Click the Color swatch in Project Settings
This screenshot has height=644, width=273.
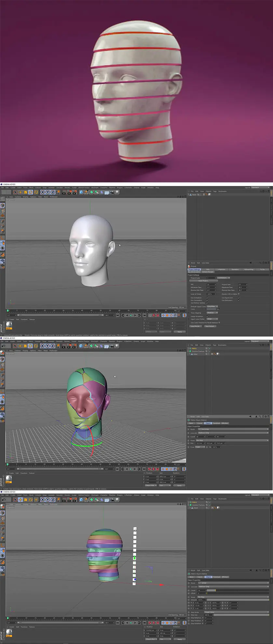(x=212, y=309)
